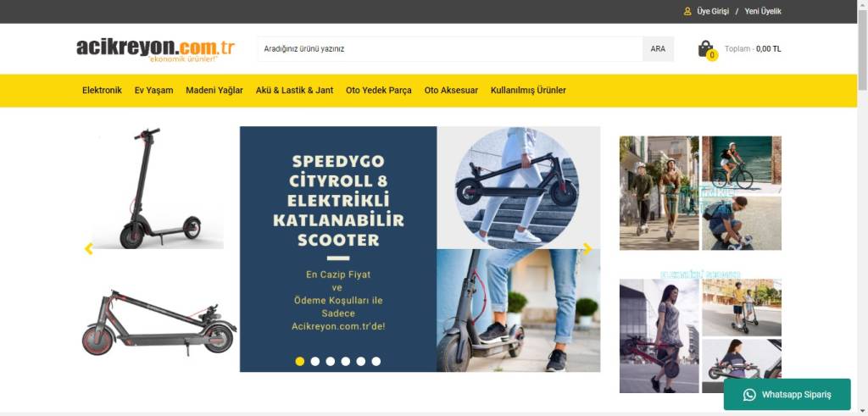Screen dimensions: 868x416
Task: Click the user profile icon beside Üye Girişi
Action: pyautogui.click(x=687, y=11)
